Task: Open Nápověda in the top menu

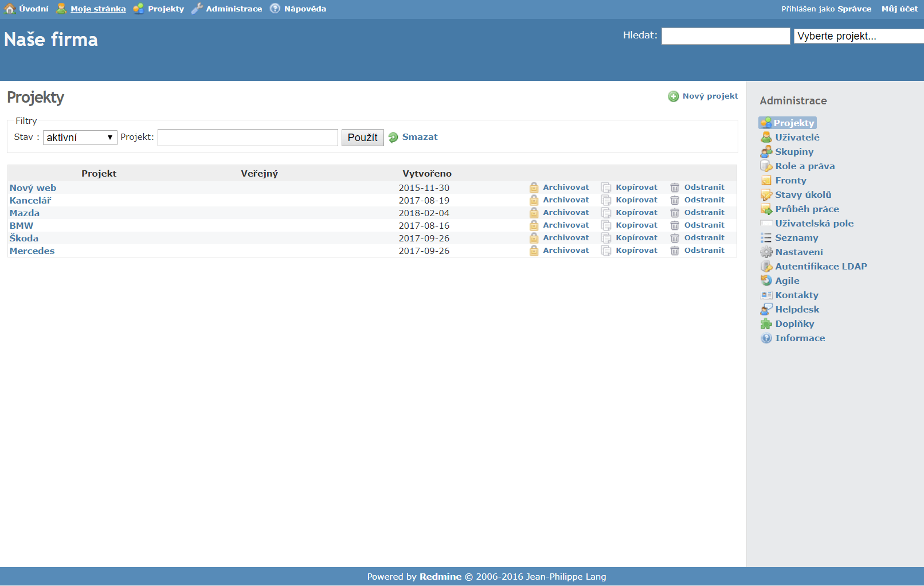Action: [305, 9]
